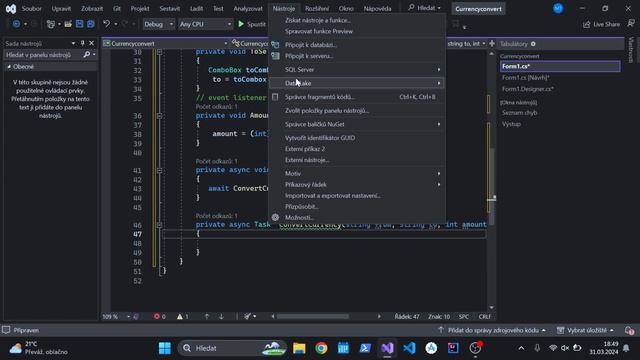Switch to the Form1.Designer.cs* tab

528,89
